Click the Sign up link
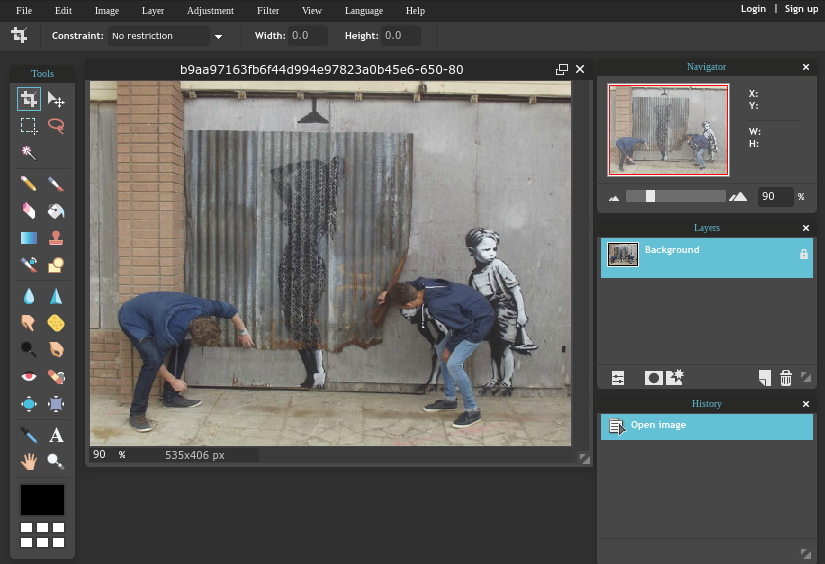 (x=801, y=9)
